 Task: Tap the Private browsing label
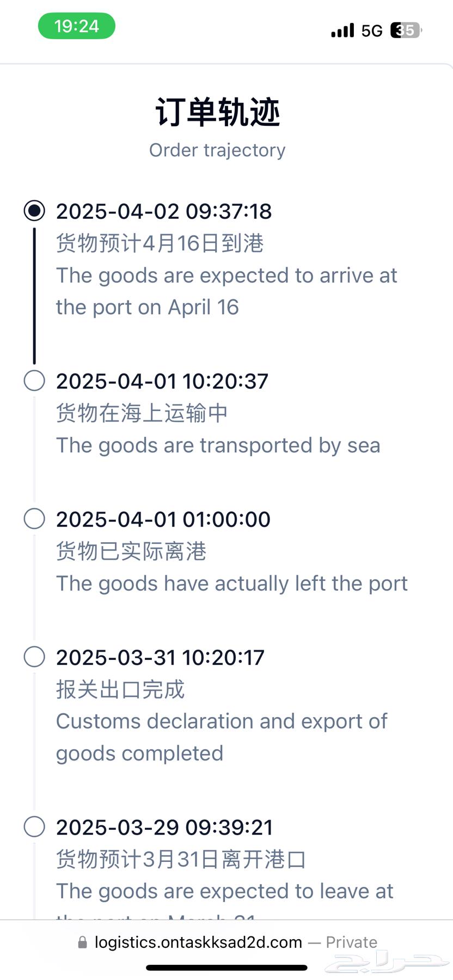click(351, 942)
